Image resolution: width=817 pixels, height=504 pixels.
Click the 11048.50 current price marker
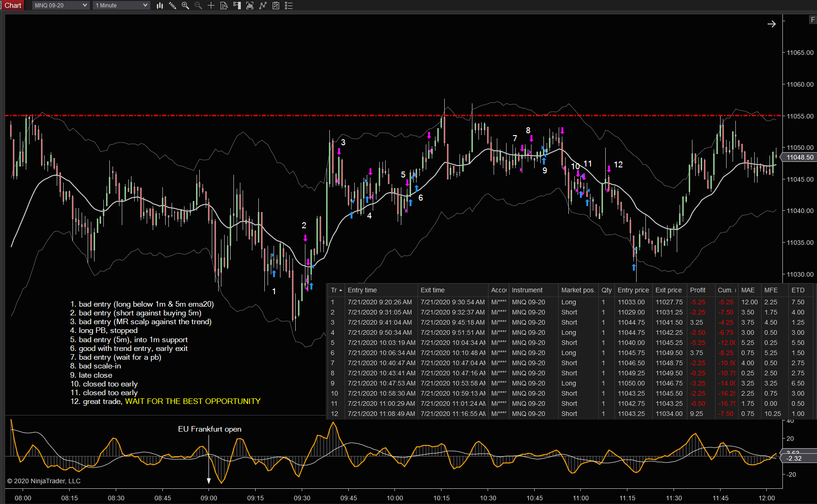(799, 157)
